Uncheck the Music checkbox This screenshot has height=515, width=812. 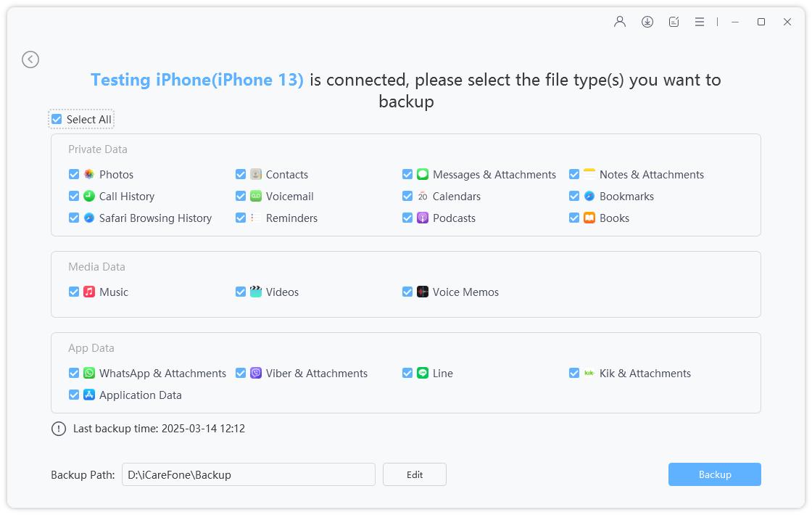74,292
